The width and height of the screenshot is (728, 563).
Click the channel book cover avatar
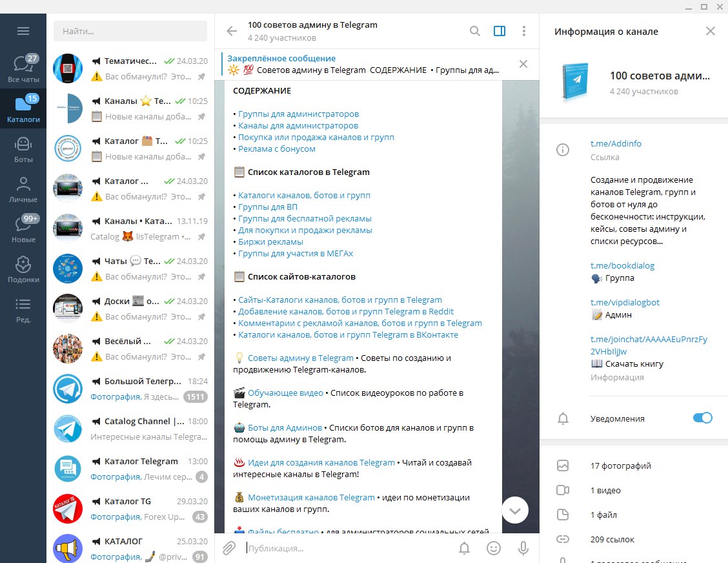tap(575, 82)
